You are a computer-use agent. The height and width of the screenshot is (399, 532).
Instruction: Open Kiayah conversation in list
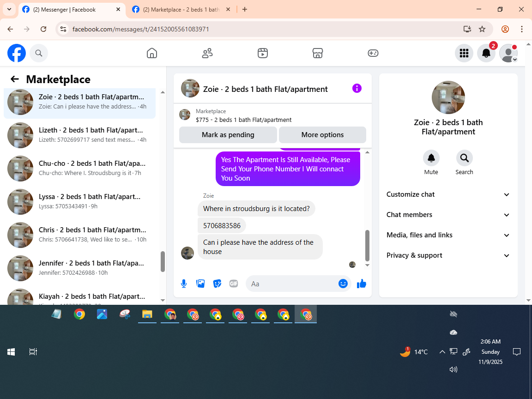[x=80, y=296]
